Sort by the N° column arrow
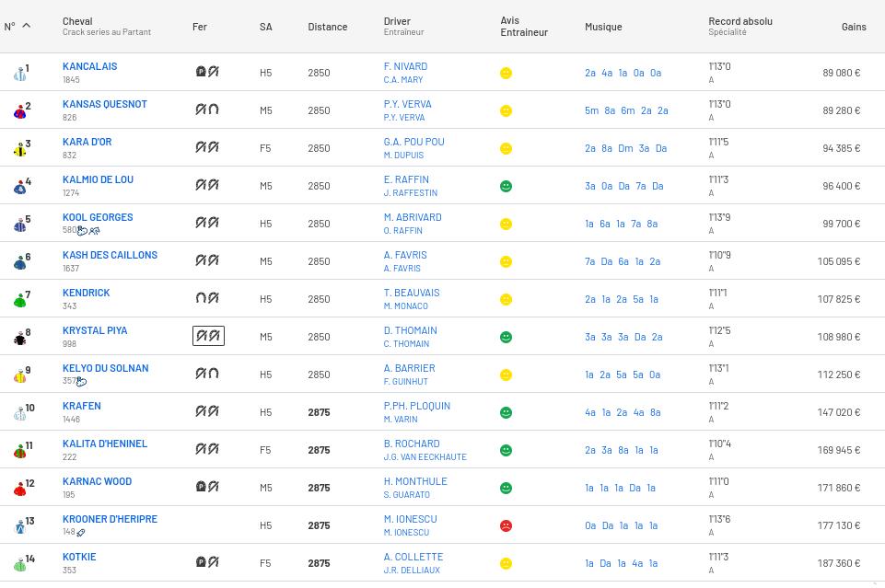This screenshot has height=588, width=885. (26, 26)
